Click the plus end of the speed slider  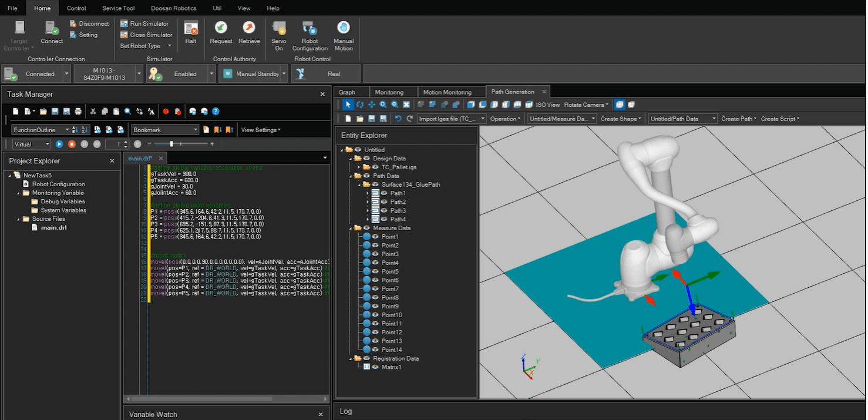coord(212,144)
